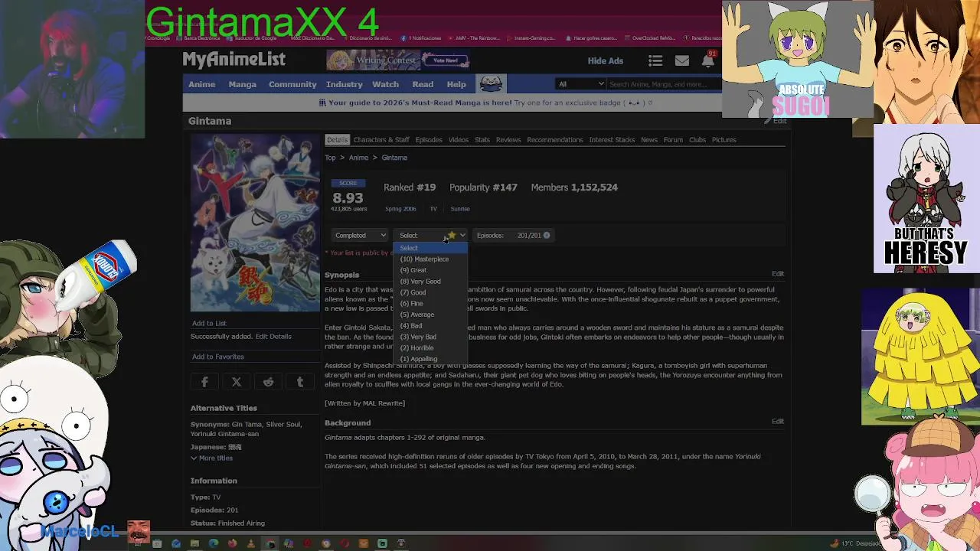Click the Gintama poster image
The height and width of the screenshot is (551, 980).
(x=255, y=223)
